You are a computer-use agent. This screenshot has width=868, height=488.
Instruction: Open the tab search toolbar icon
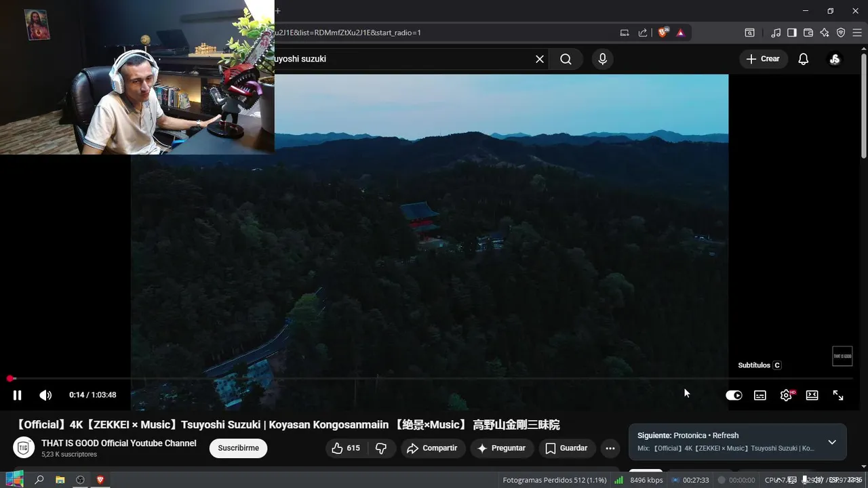point(749,33)
